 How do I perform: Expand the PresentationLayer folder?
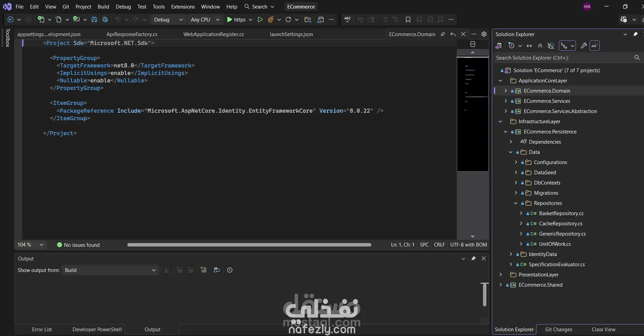click(500, 275)
